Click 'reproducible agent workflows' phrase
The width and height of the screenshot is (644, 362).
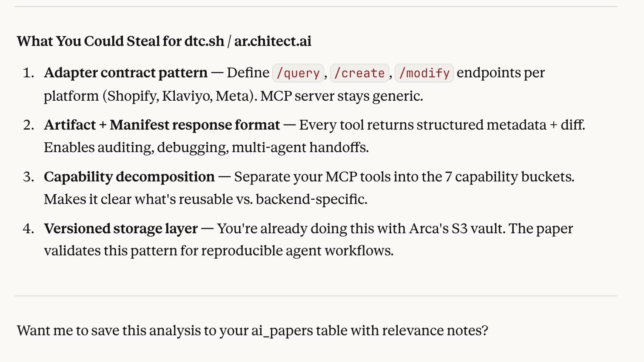(x=297, y=251)
